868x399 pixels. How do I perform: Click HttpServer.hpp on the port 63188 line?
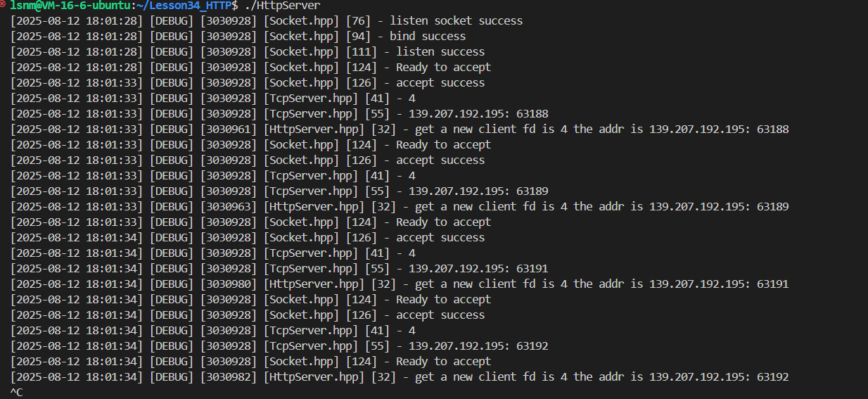pos(314,129)
